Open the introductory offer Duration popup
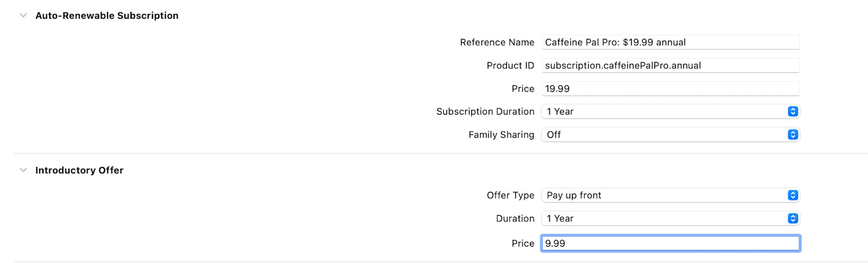868x263 pixels. (670, 218)
